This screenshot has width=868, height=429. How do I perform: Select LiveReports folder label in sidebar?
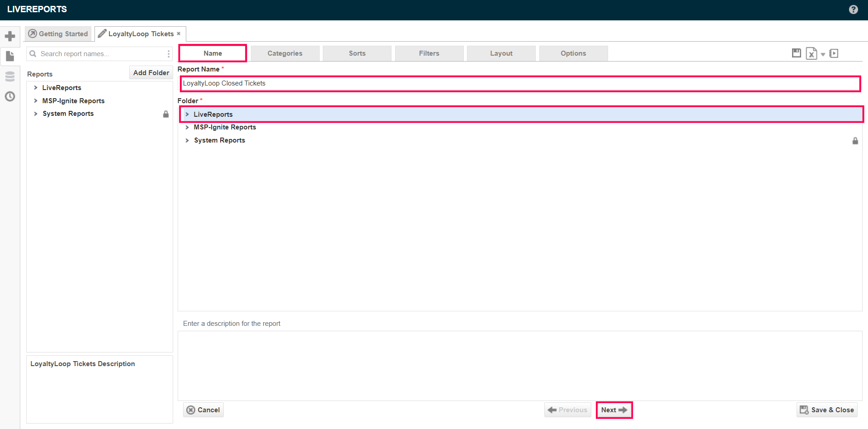(x=62, y=88)
